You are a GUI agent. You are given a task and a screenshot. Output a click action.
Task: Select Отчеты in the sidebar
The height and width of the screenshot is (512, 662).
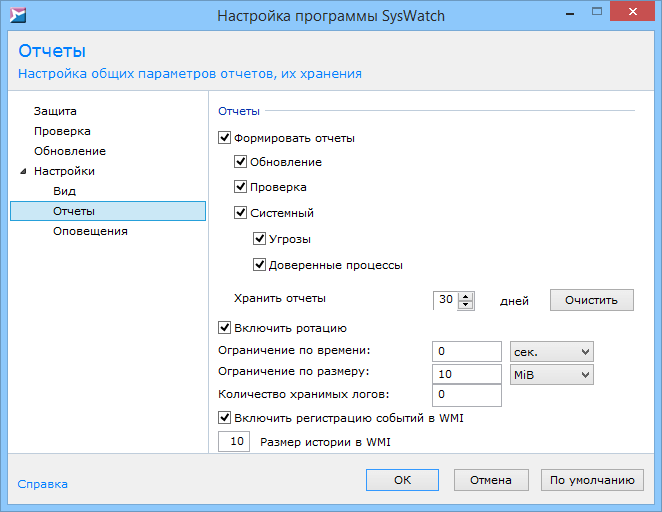click(x=108, y=211)
